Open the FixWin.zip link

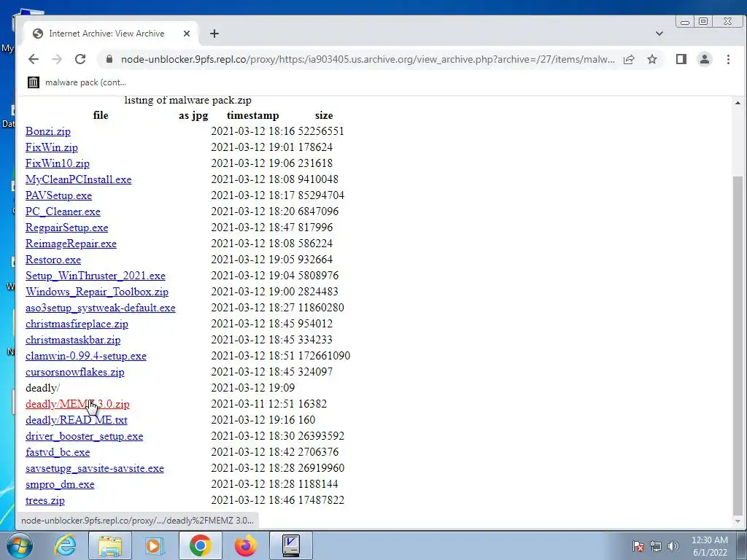pos(52,147)
